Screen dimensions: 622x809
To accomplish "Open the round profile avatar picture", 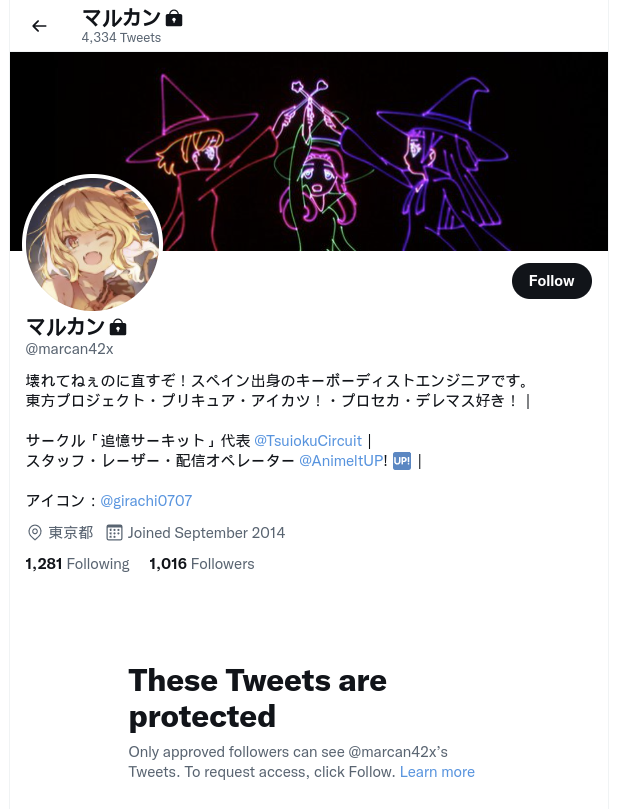I will [x=93, y=244].
